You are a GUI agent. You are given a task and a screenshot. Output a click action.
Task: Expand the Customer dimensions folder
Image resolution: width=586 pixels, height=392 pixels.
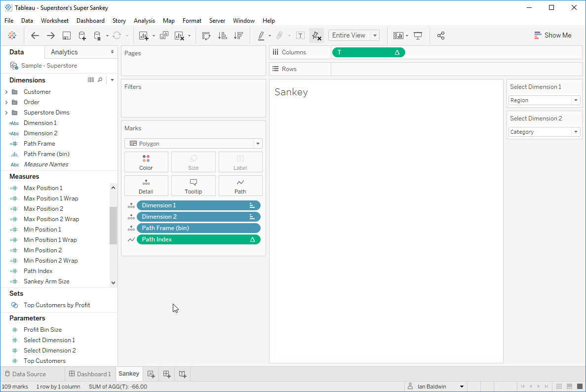point(5,91)
